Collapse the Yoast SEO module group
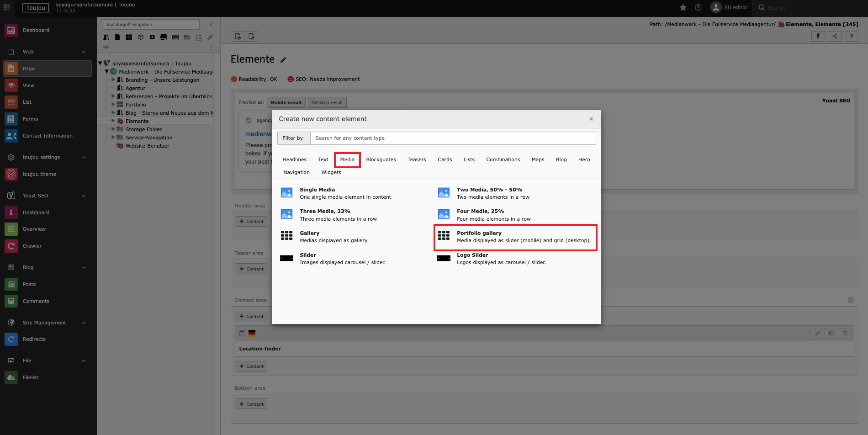Viewport: 868px width, 435px height. pos(84,196)
